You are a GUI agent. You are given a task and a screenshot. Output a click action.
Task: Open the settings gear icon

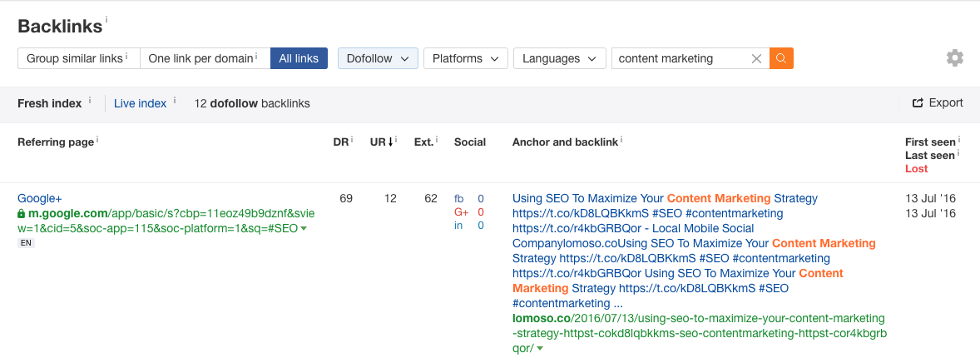[x=954, y=58]
